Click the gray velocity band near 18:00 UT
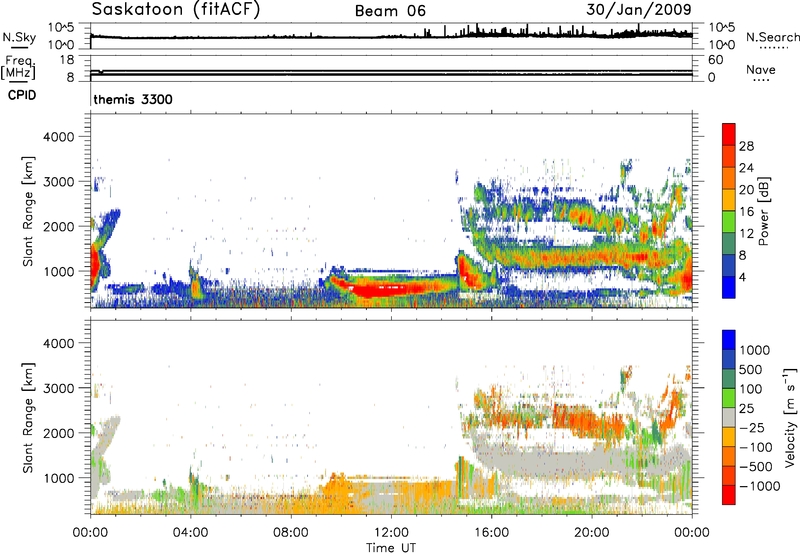 (x=541, y=462)
